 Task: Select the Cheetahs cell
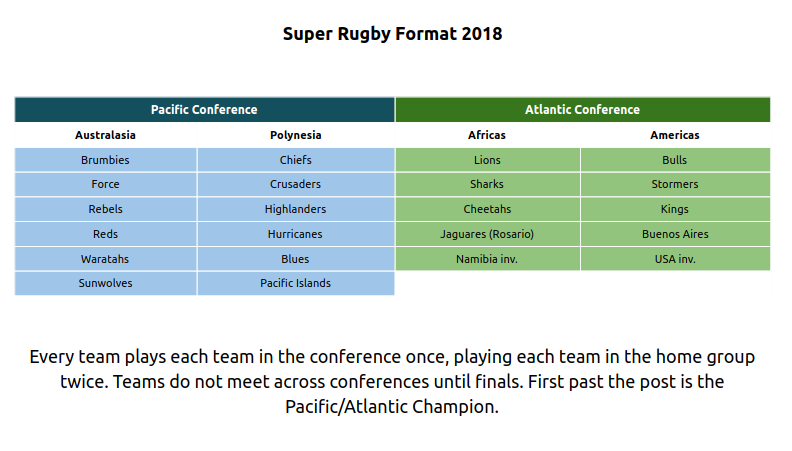487,209
